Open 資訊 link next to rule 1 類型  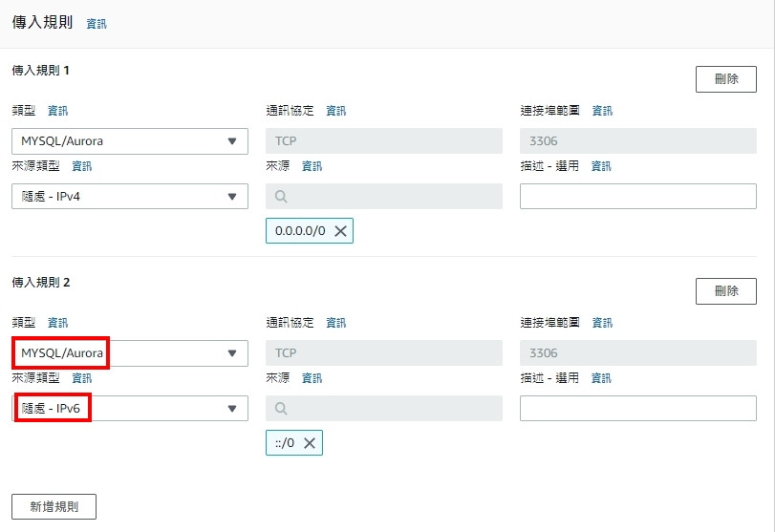(58, 111)
